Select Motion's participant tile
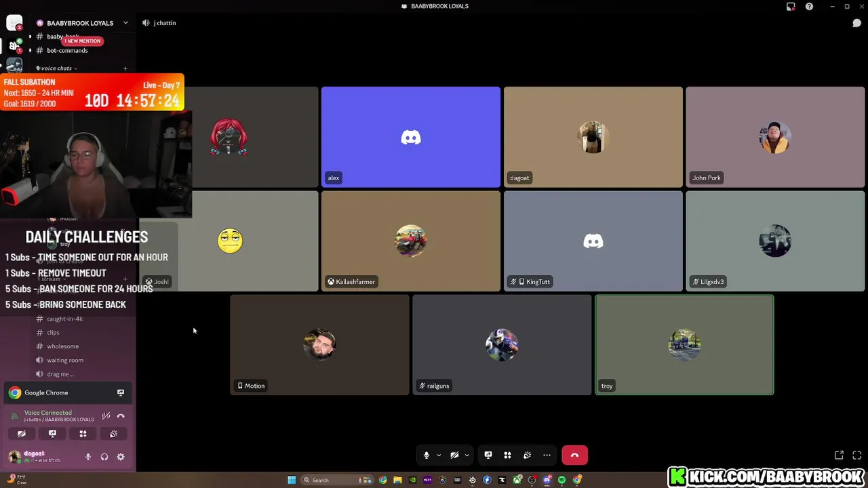The width and height of the screenshot is (868, 488). [320, 345]
